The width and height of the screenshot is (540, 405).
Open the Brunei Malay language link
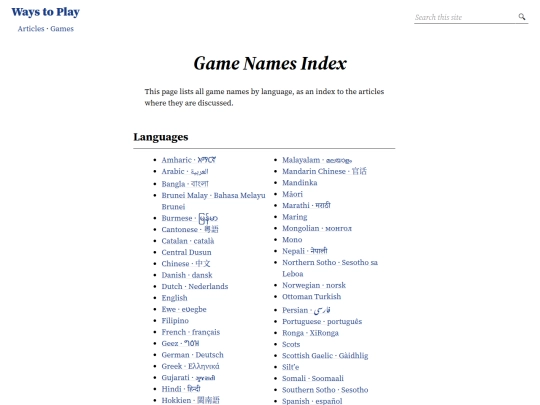pos(214,201)
